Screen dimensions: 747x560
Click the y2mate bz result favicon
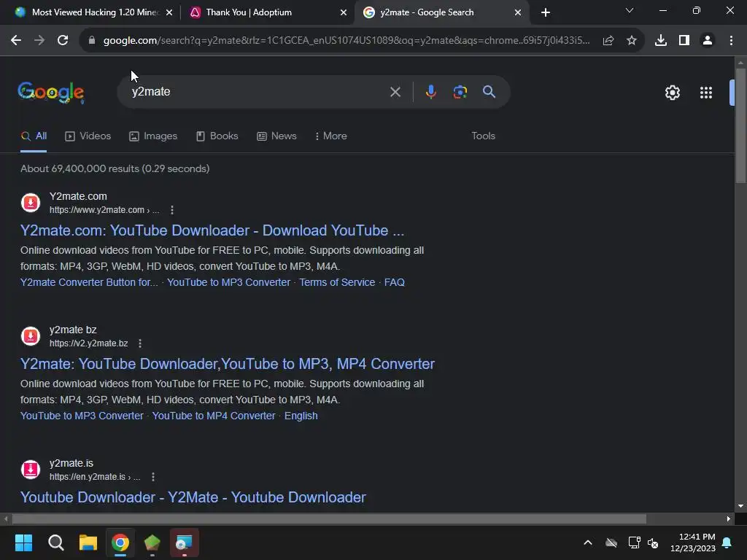31,336
